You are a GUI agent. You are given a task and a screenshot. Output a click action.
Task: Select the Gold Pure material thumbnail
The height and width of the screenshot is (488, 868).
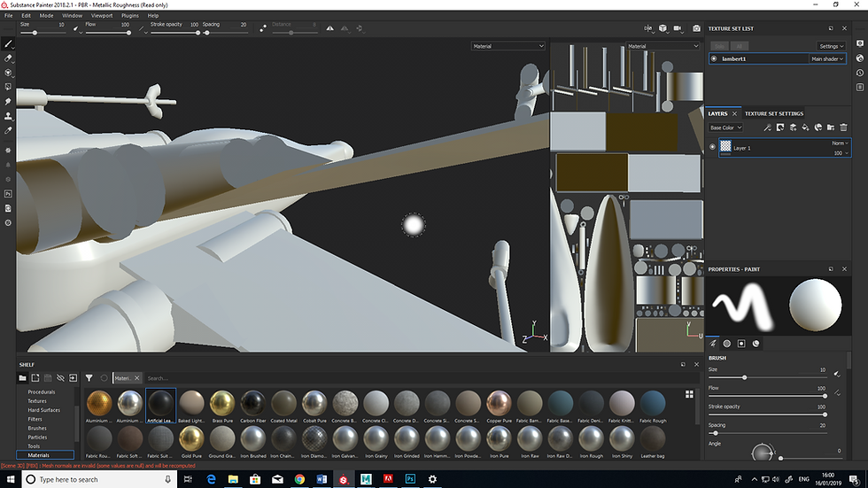[x=191, y=442]
